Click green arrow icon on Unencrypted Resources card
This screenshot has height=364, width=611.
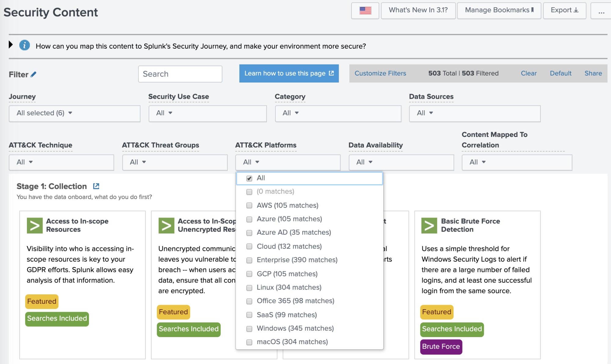166,226
